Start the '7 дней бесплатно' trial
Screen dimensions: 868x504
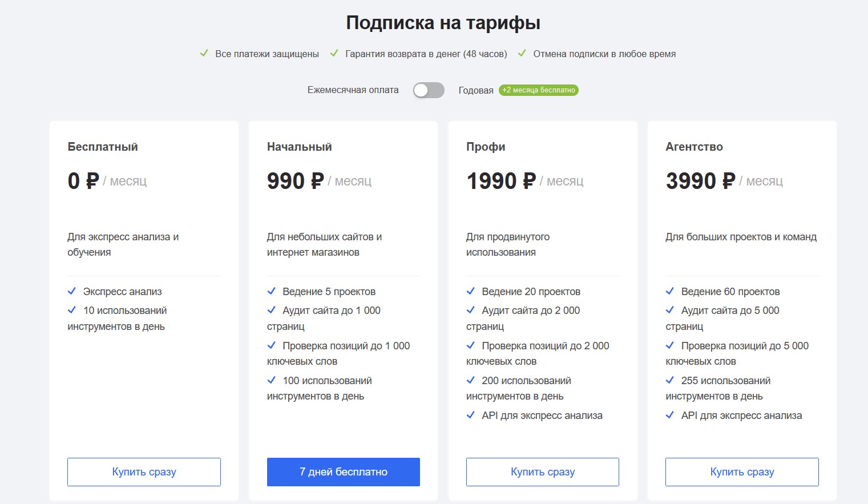pyautogui.click(x=343, y=472)
